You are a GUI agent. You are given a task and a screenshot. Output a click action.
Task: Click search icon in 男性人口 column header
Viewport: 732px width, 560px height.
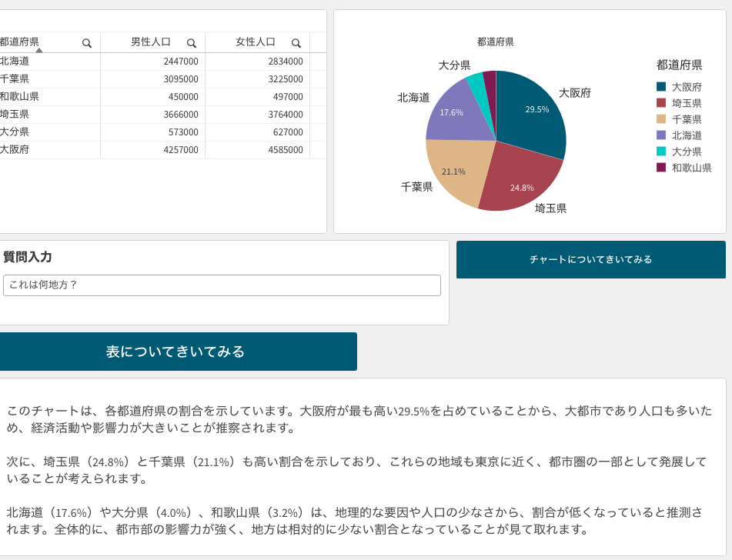tap(191, 43)
